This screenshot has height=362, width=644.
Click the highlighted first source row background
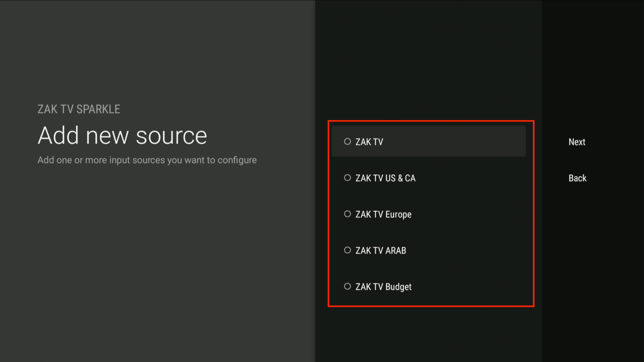point(470,141)
